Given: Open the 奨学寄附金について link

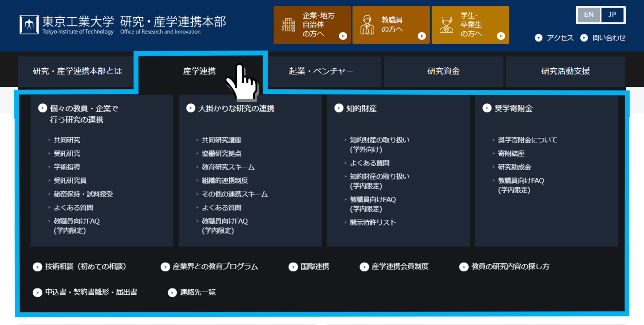Looking at the screenshot, I should 527,140.
